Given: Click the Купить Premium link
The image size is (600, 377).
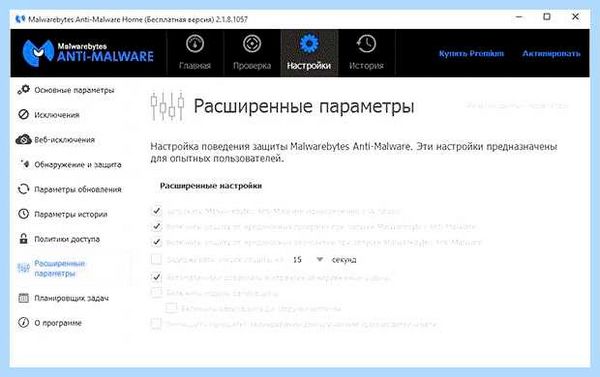Looking at the screenshot, I should [x=471, y=53].
